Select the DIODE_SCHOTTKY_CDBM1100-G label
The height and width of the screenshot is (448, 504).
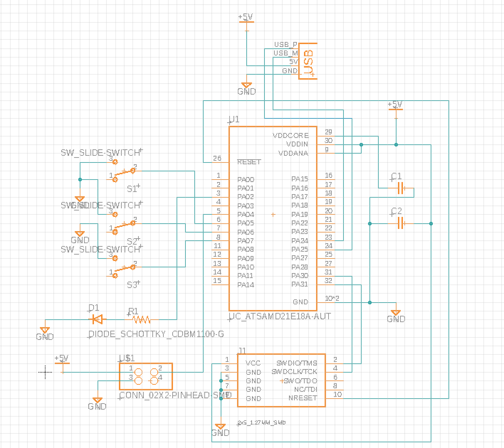(x=156, y=334)
